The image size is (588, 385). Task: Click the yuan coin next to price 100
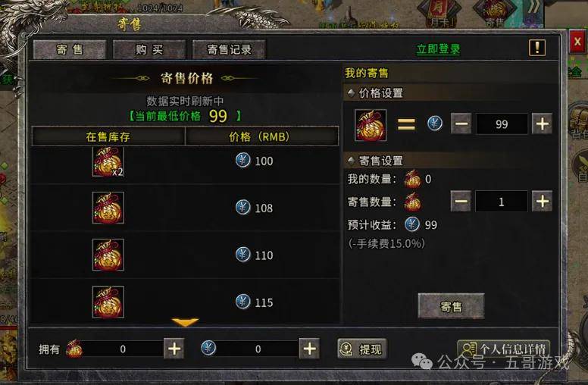click(243, 161)
